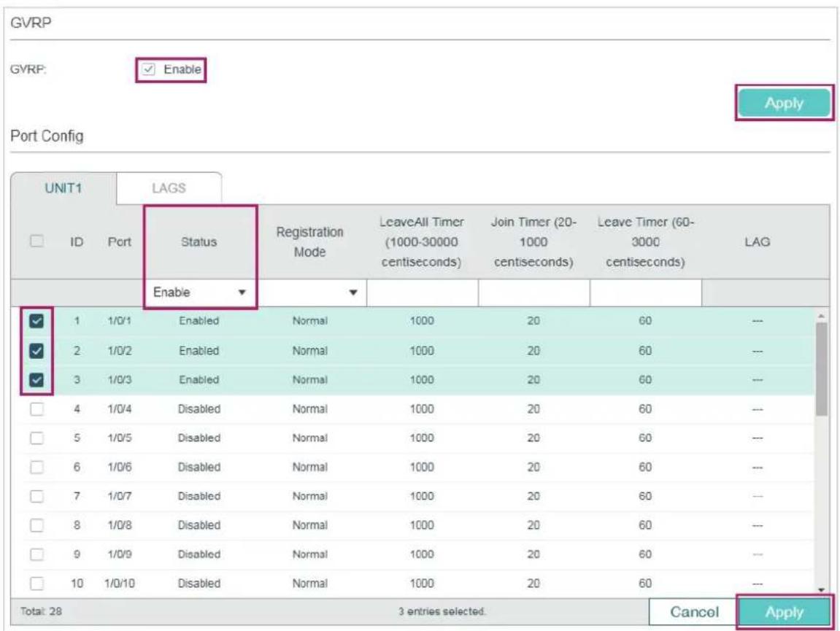Check the checkbox for port 1/0/9
Image resolution: width=840 pixels, height=631 pixels.
coord(36,554)
